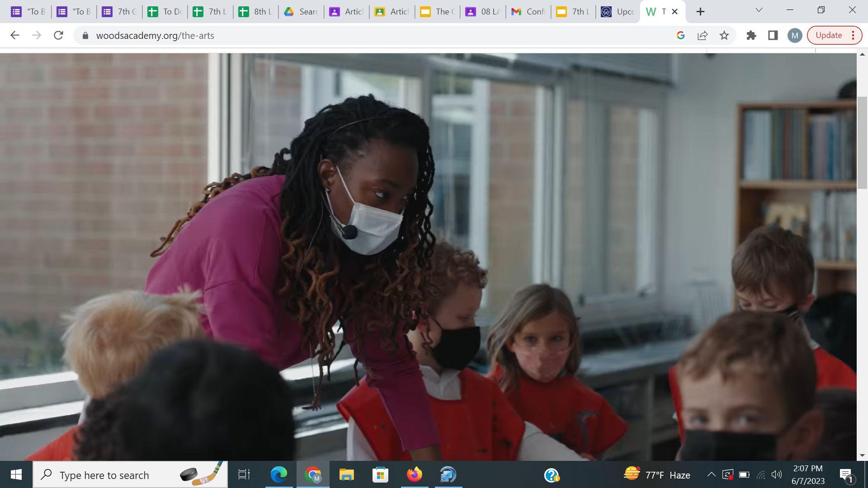
Task: Expand the tab search dropdown arrow
Action: [x=759, y=10]
